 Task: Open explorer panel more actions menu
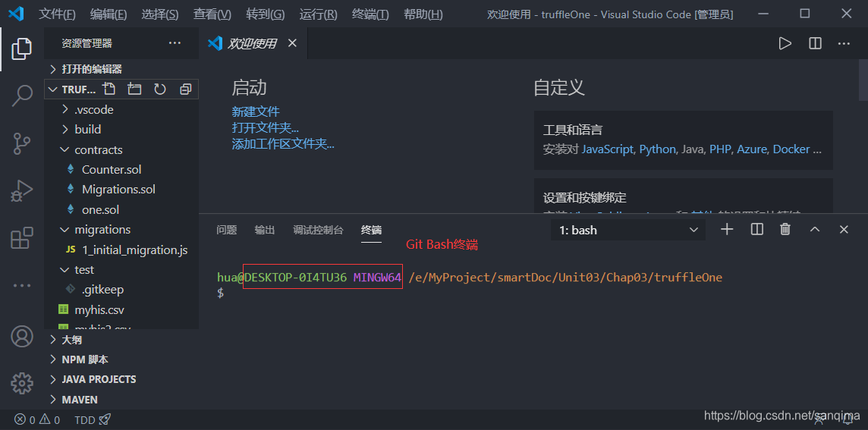pyautogui.click(x=175, y=42)
